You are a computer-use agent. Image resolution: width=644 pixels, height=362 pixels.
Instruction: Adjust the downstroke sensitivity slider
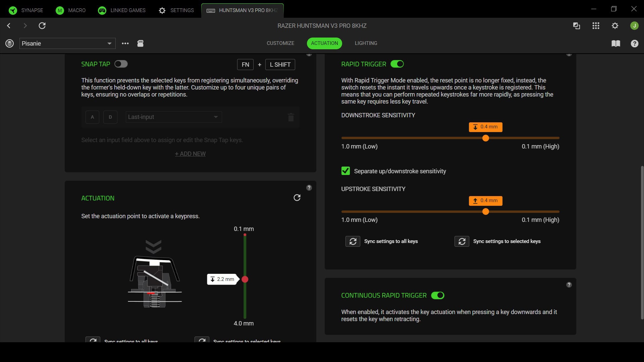pos(486,138)
